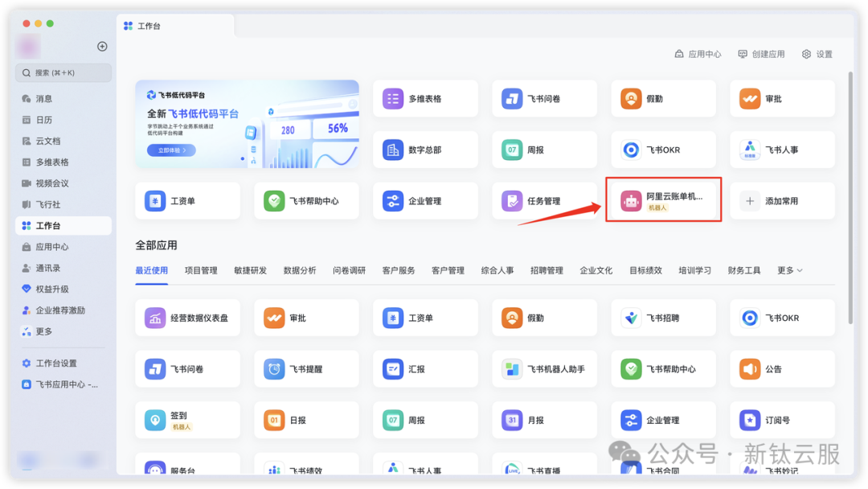The width and height of the screenshot is (868, 489).
Task: Switch to the 项目管理 tab
Action: (201, 270)
